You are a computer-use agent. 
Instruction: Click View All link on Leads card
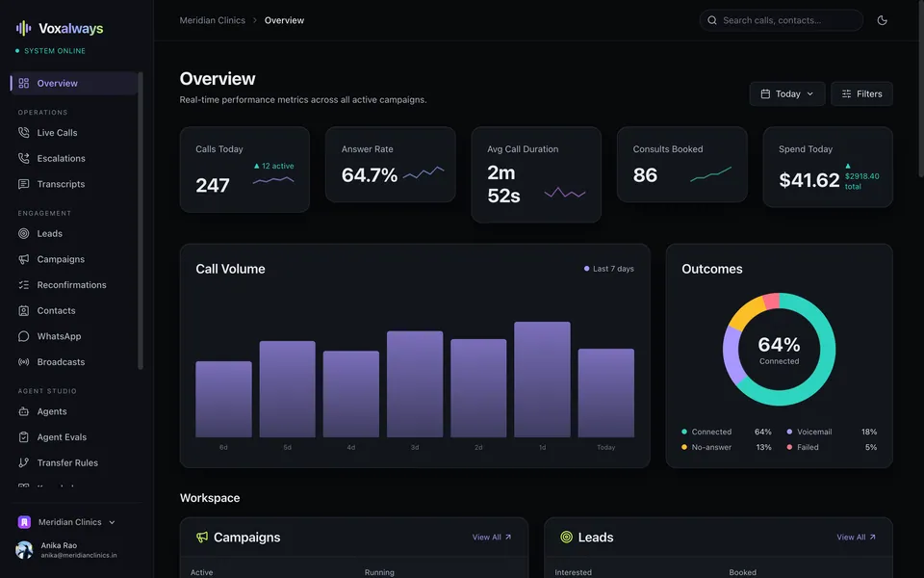(x=857, y=537)
